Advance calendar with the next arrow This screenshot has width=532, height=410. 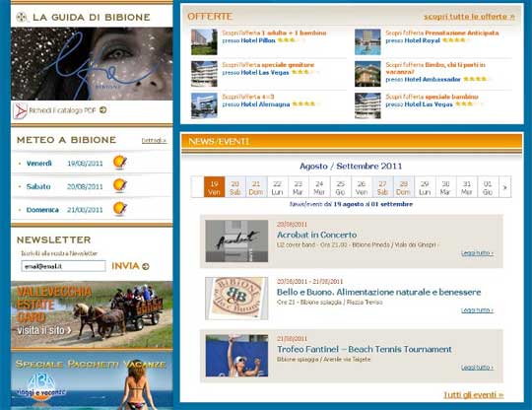504,186
